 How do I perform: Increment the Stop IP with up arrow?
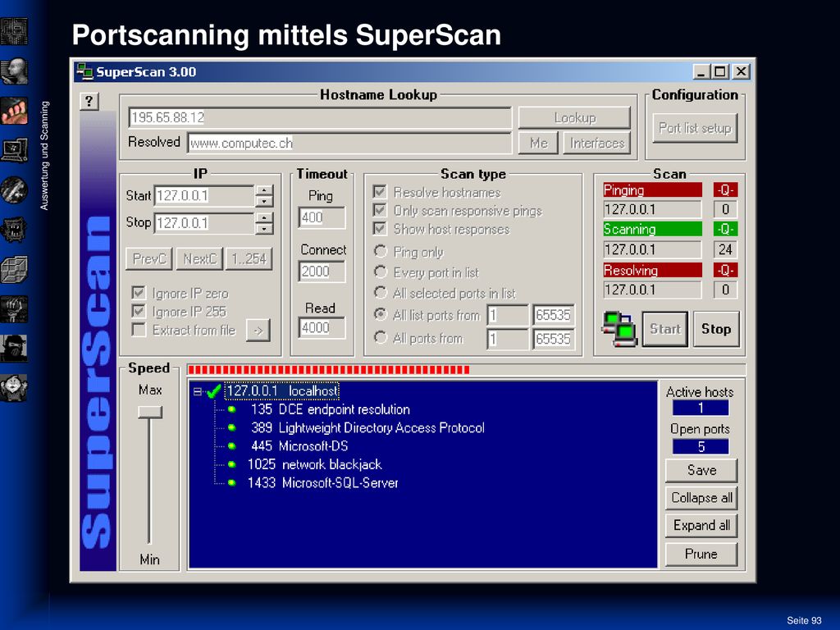(264, 218)
